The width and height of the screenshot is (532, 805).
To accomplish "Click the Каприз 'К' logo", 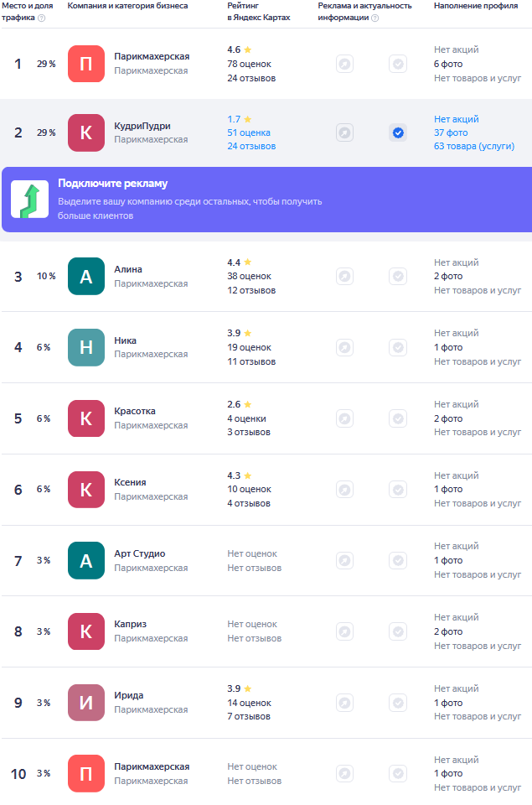I will 86,631.
